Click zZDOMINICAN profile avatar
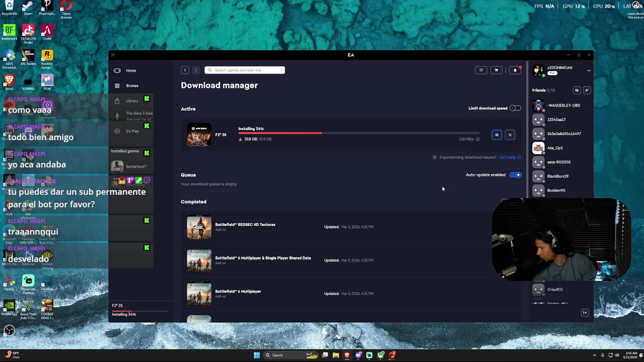 tap(538, 71)
